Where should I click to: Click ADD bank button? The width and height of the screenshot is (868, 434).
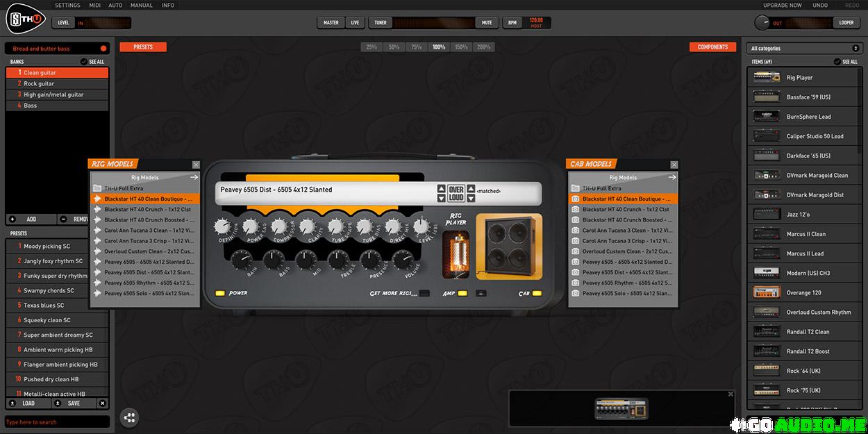pyautogui.click(x=31, y=219)
